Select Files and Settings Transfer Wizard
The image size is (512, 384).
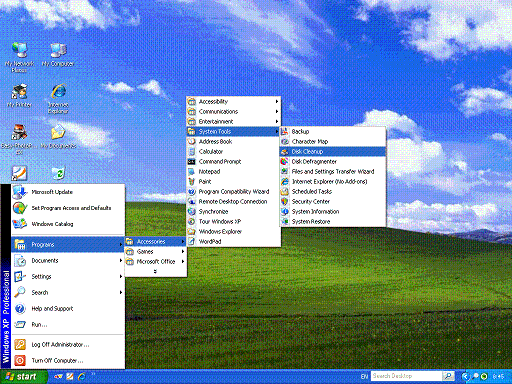pyautogui.click(x=333, y=171)
